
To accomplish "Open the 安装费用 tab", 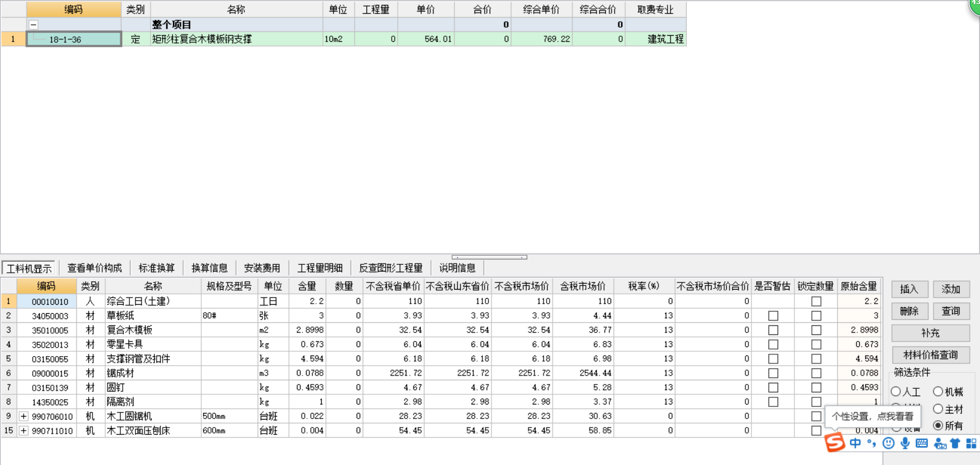I will tap(262, 268).
